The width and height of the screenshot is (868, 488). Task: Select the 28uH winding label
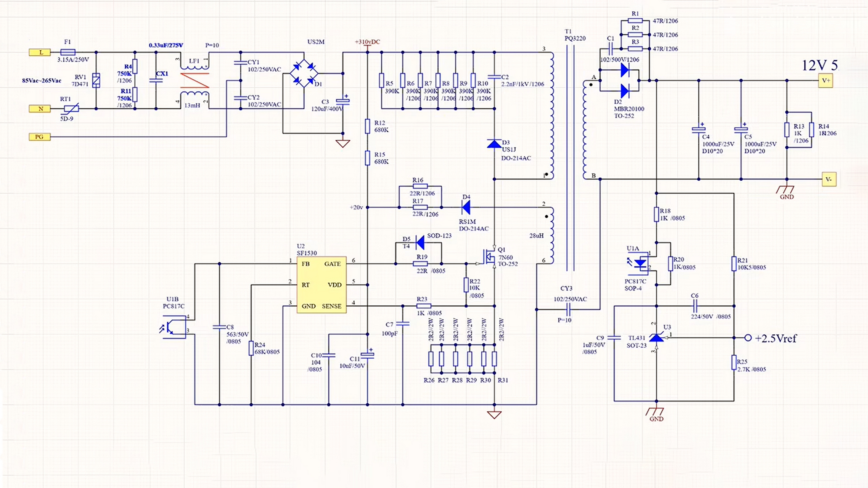536,236
